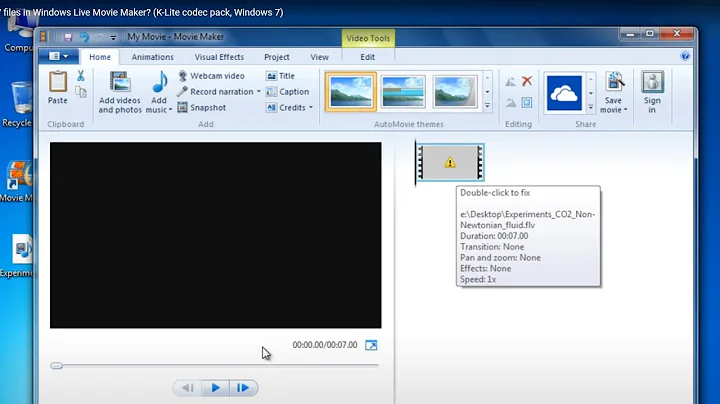Click Undo in the quick access toolbar
Viewport: 720px width, 404px height.
[84, 37]
